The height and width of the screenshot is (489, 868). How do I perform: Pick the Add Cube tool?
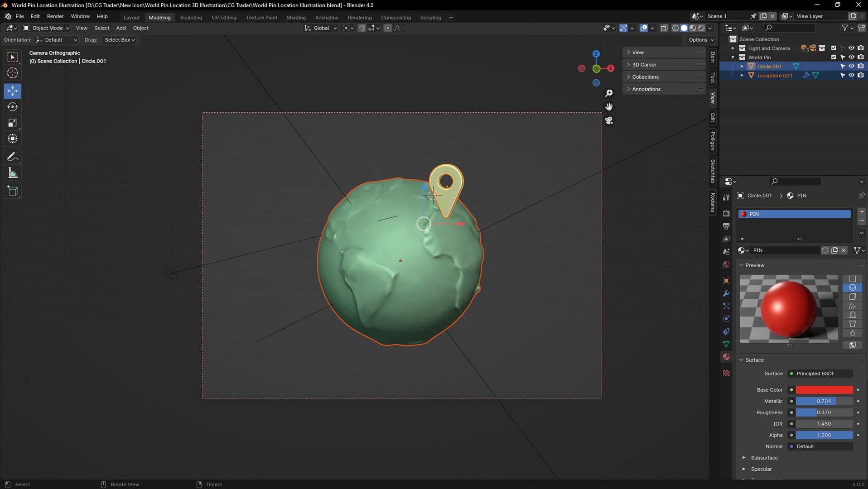coord(13,191)
